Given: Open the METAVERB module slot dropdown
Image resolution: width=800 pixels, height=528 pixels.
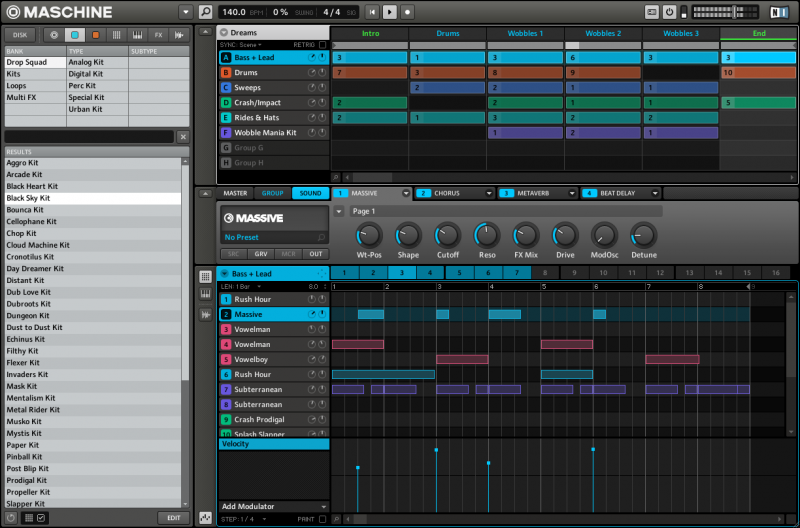Looking at the screenshot, I should (x=571, y=193).
